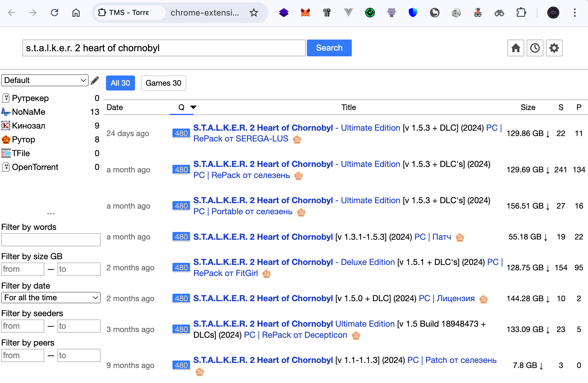Screen dimensions: 588x383
Task: Toggle the Кинозал tracker filter
Action: (29, 126)
